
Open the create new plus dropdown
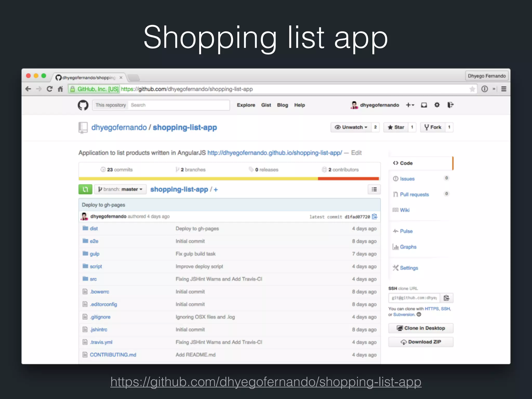(x=410, y=105)
